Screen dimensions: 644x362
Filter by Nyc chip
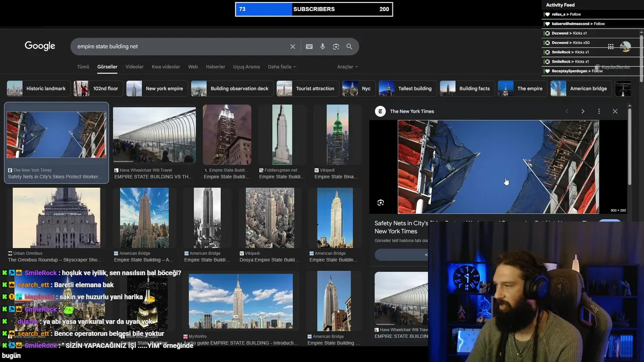(359, 88)
